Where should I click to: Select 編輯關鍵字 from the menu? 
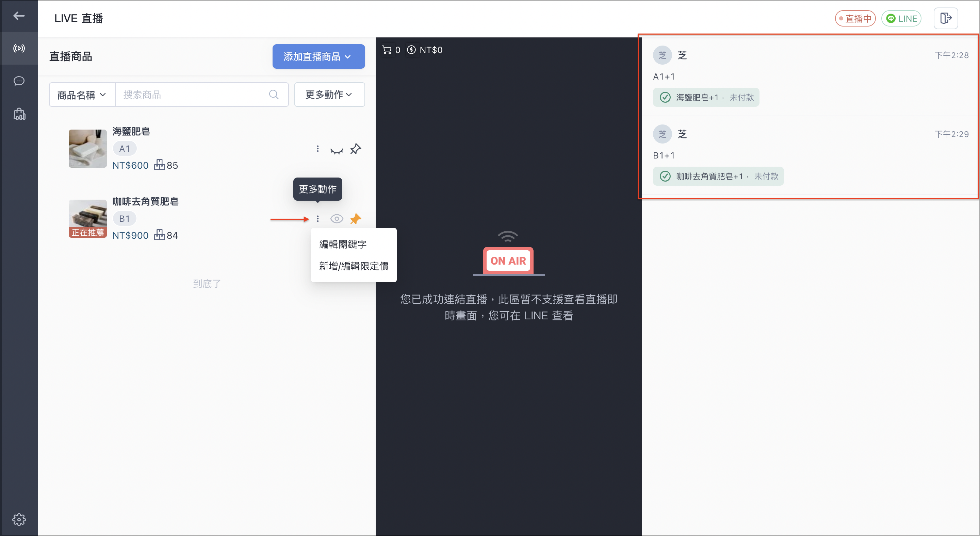coord(343,244)
